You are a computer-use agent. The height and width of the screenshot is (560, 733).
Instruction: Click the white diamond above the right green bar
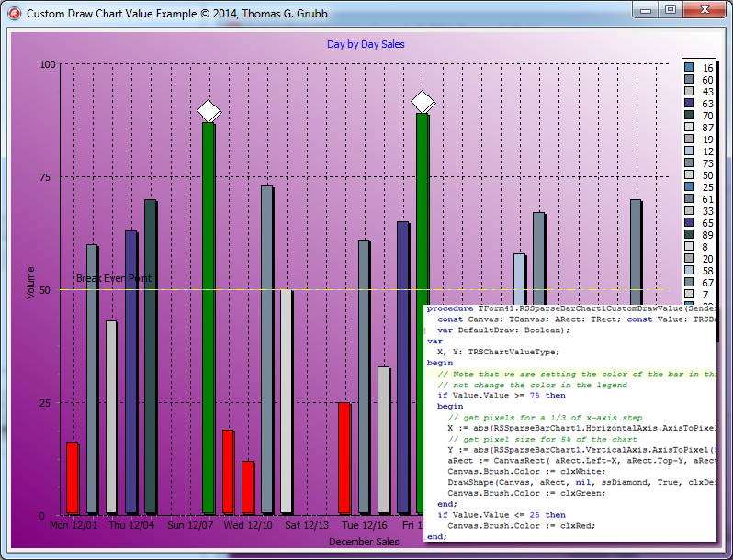(x=423, y=103)
